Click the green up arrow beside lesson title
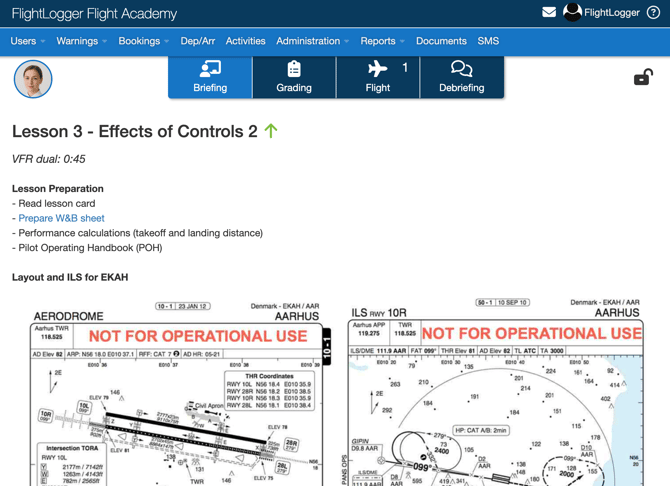Screen dimensions: 670x486 [x=271, y=131]
